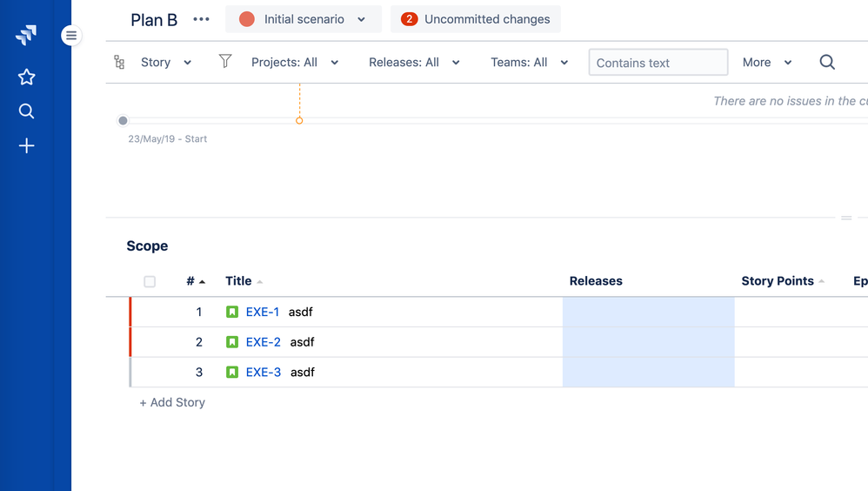Image resolution: width=868 pixels, height=491 pixels.
Task: Click the hierarchy tree icon
Action: point(119,62)
